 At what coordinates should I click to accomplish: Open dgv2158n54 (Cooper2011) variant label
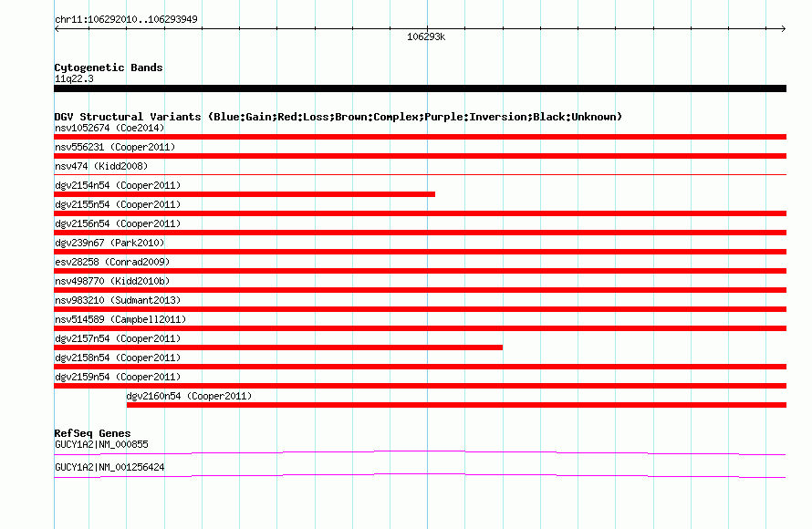(x=118, y=358)
